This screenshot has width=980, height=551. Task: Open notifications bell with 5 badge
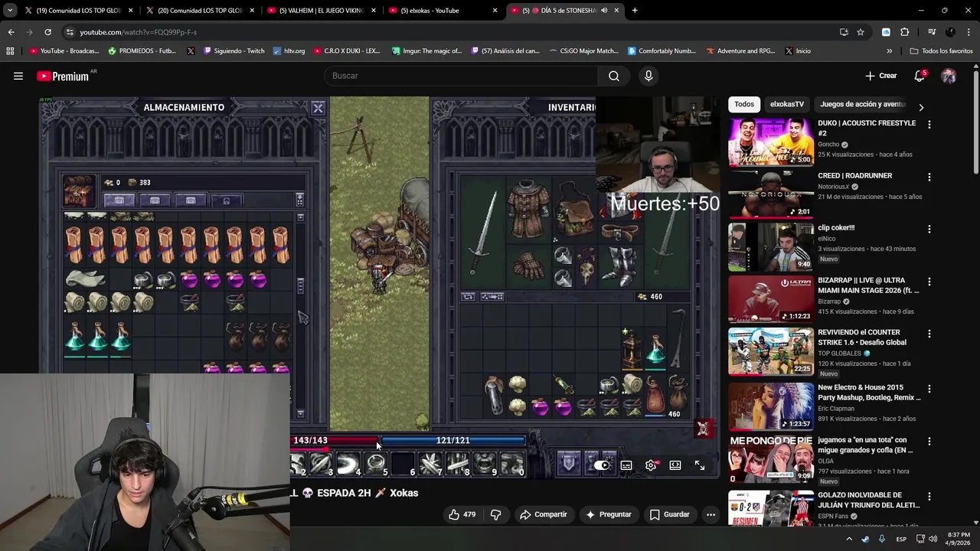(x=920, y=76)
